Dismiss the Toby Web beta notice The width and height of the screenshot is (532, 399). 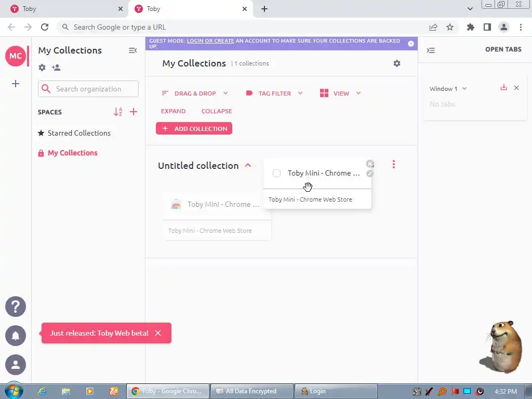coord(158,333)
